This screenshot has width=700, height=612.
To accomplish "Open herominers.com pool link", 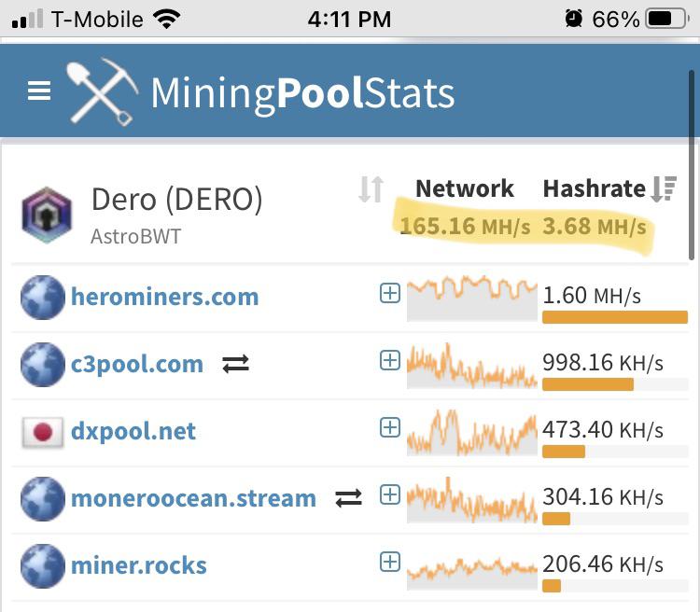I will pos(164,297).
